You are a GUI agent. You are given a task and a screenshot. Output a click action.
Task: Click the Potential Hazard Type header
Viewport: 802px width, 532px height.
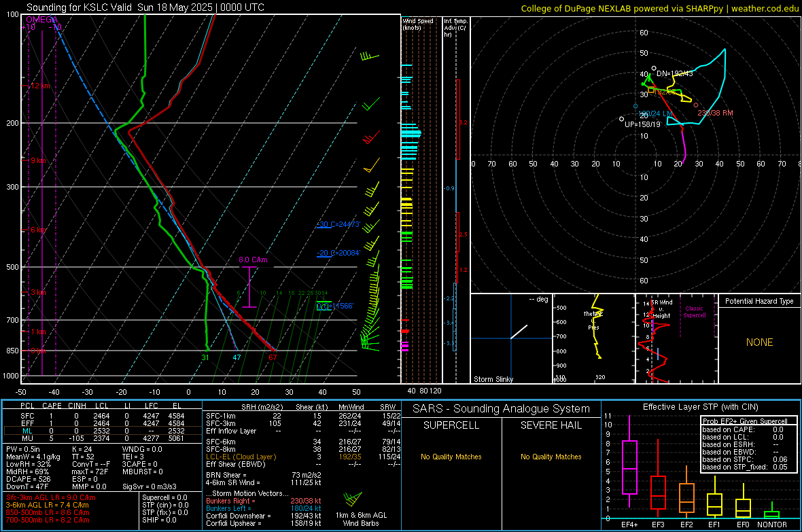(759, 301)
